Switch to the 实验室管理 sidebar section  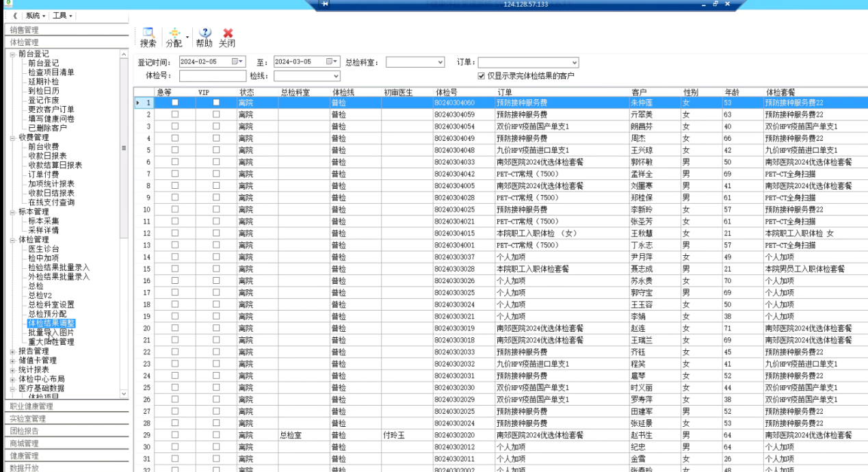pyautogui.click(x=65, y=419)
